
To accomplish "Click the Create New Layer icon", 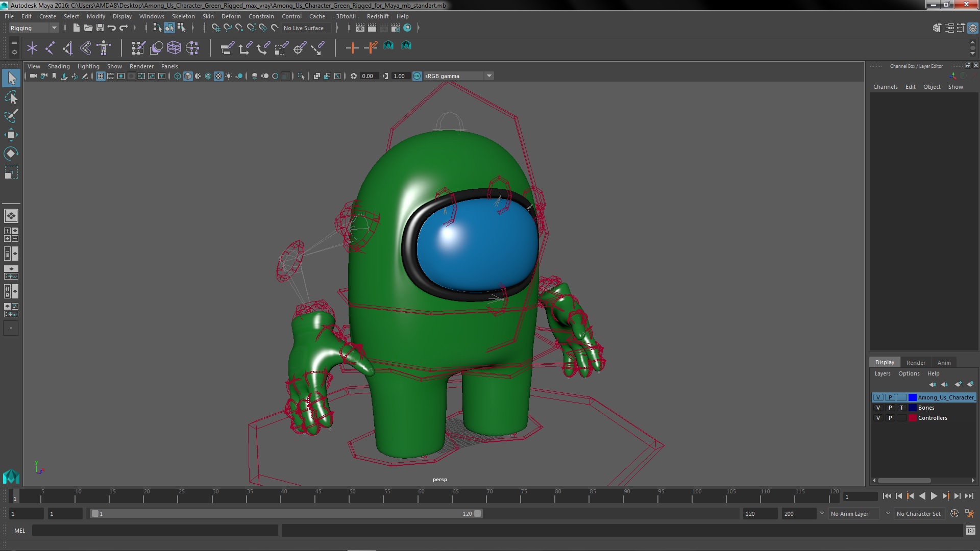I will pyautogui.click(x=958, y=384).
